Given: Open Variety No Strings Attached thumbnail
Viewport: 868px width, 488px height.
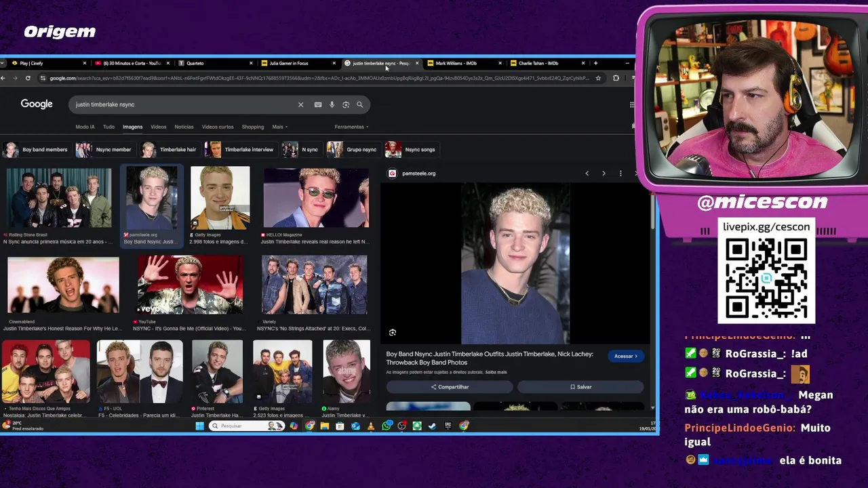Looking at the screenshot, I should pos(314,285).
